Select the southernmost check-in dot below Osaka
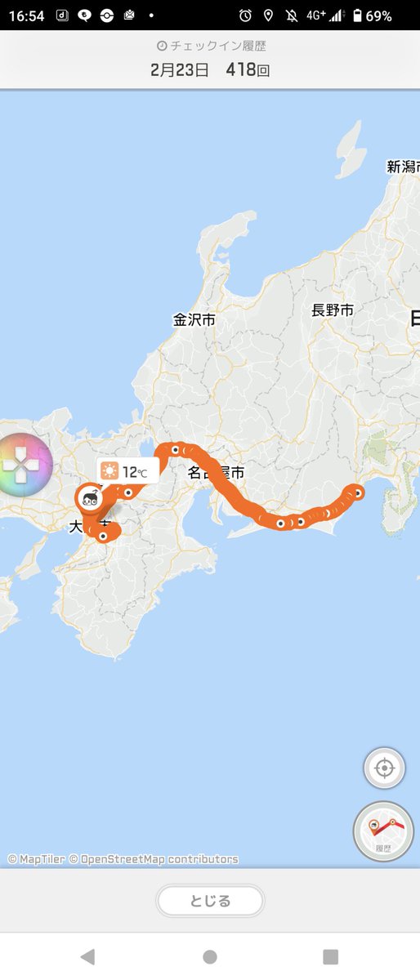420x980 pixels. click(103, 536)
